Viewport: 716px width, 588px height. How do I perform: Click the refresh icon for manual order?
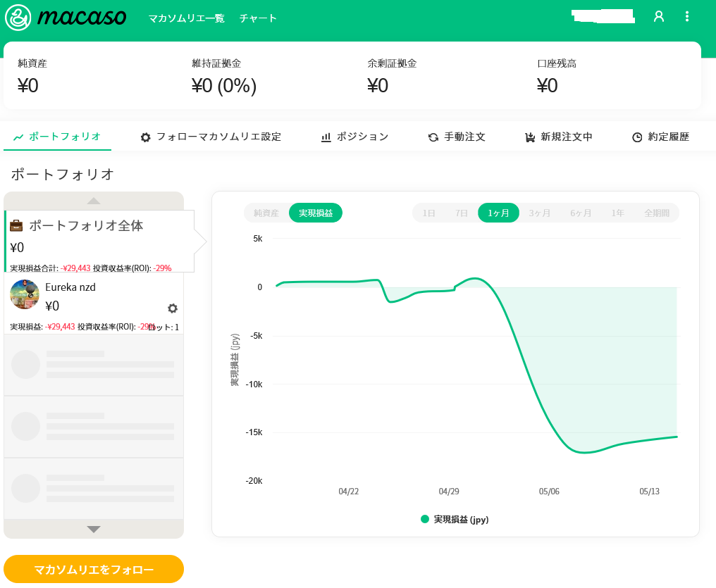(433, 137)
